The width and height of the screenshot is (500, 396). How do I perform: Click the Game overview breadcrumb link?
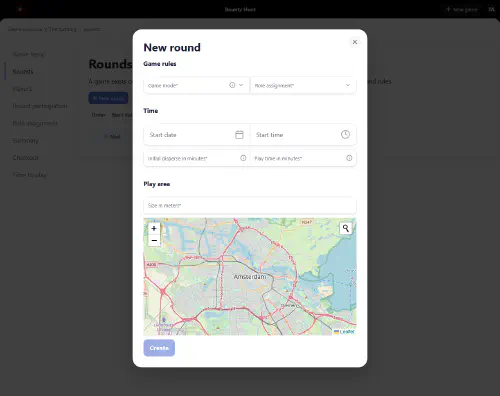[25, 29]
